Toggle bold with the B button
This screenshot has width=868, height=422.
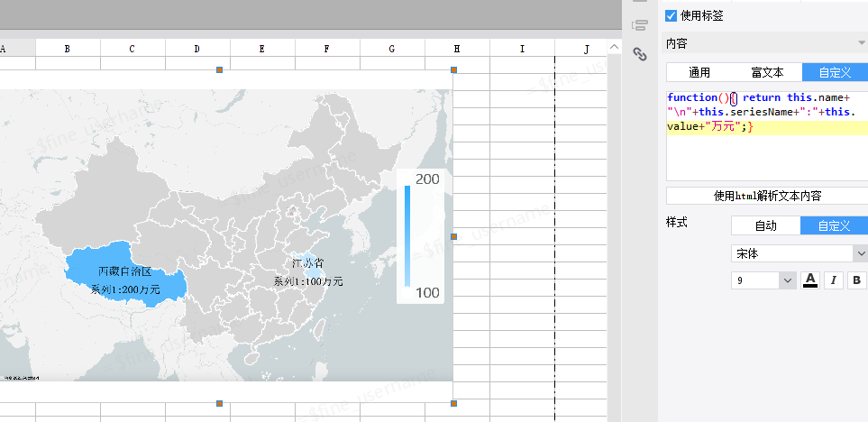(856, 280)
